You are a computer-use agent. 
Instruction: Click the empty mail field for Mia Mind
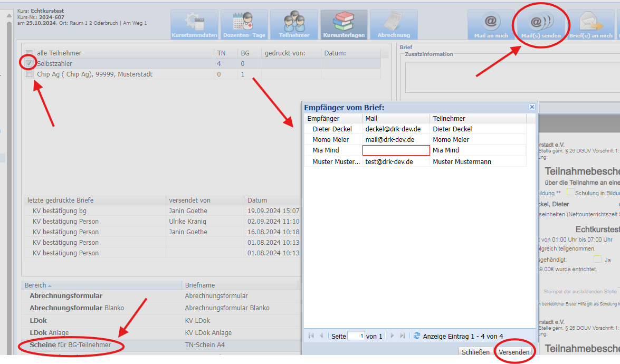pyautogui.click(x=396, y=150)
